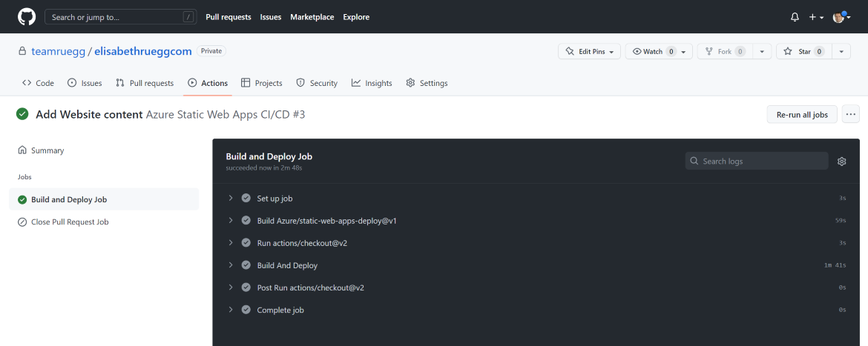Focus the Search logs field
This screenshot has width=868, height=346.
tap(757, 161)
